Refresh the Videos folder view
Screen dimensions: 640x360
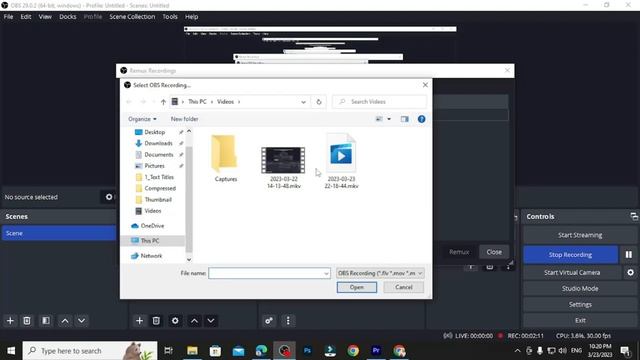319,102
